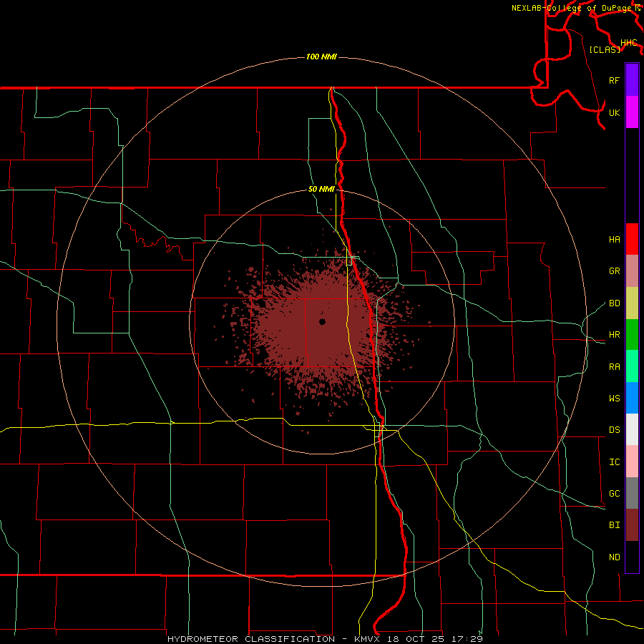The height and width of the screenshot is (644, 644).
Task: Click the HYDROMETEOR CLASSIFICATION caption
Action: pyautogui.click(x=251, y=639)
